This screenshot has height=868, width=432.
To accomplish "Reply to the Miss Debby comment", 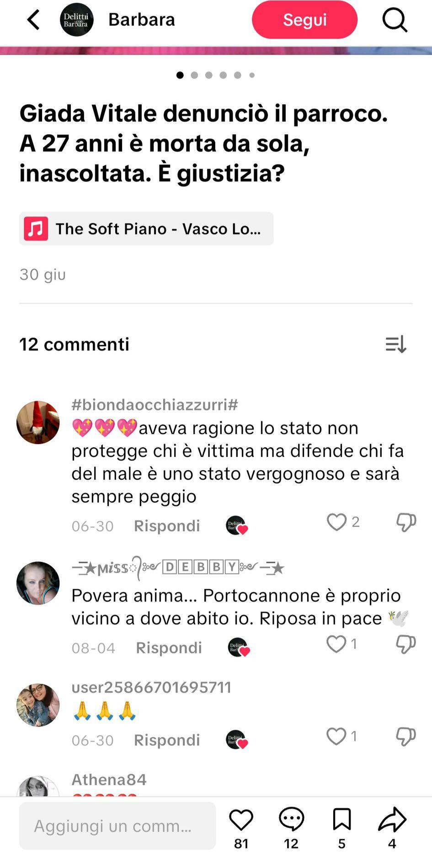I will coord(169,647).
